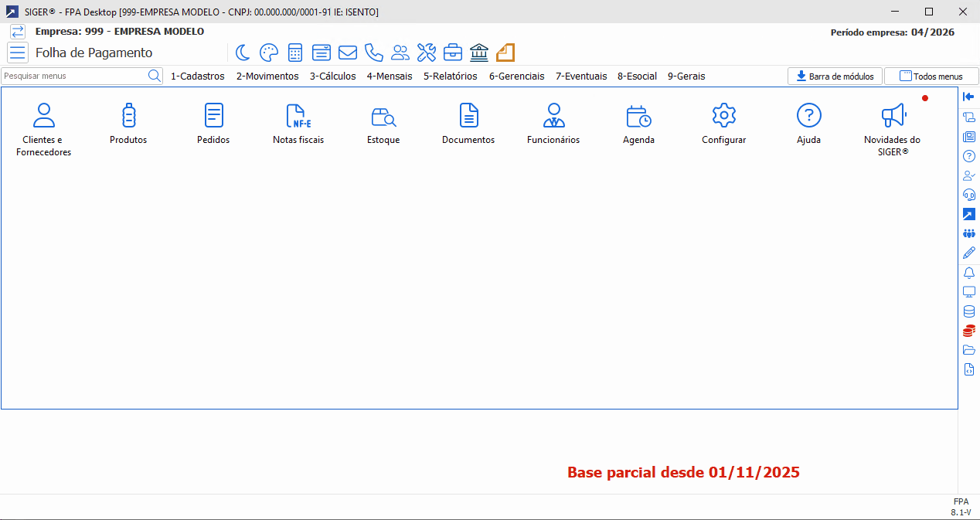Screen dimensions: 980x520
Task: Open the 2-Movimentos menu
Action: pyautogui.click(x=267, y=76)
